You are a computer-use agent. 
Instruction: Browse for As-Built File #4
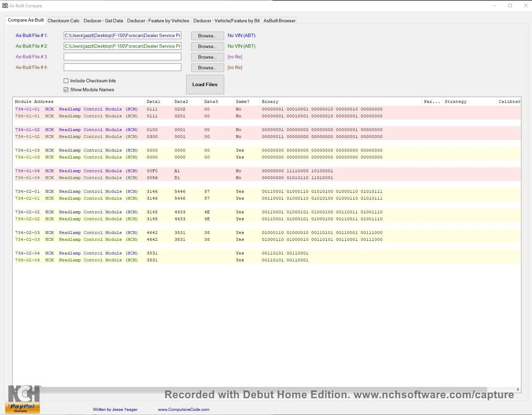coord(207,68)
